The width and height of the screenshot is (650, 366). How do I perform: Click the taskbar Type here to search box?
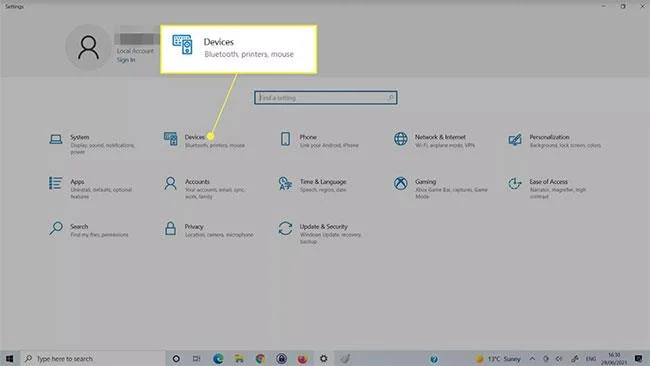pos(93,359)
